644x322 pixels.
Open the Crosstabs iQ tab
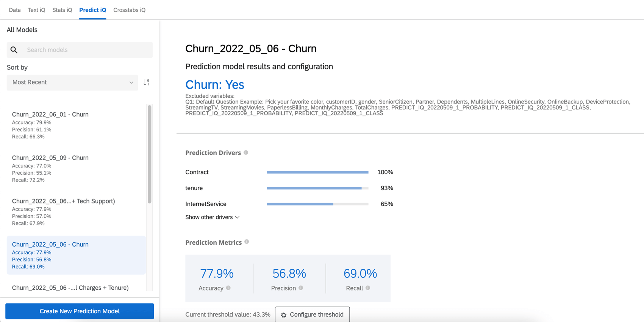point(129,10)
